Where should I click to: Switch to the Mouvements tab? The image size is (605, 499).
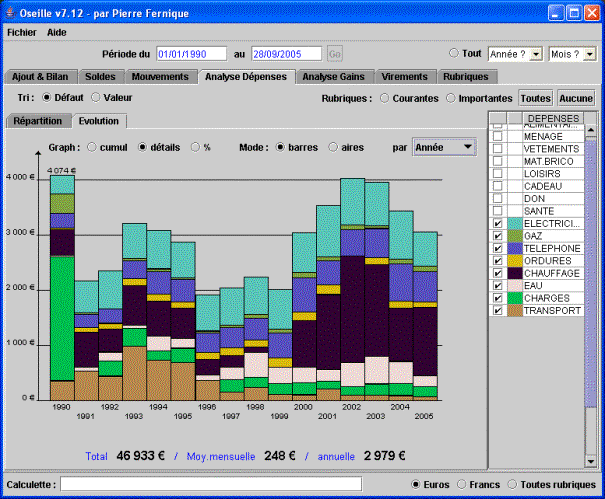[x=160, y=77]
